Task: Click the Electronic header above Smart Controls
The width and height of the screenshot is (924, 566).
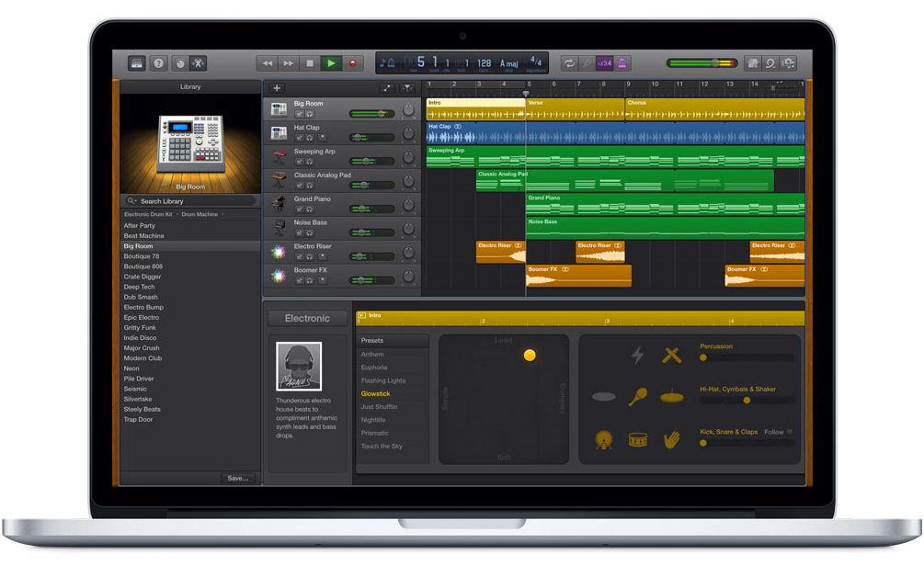Action: pyautogui.click(x=308, y=318)
